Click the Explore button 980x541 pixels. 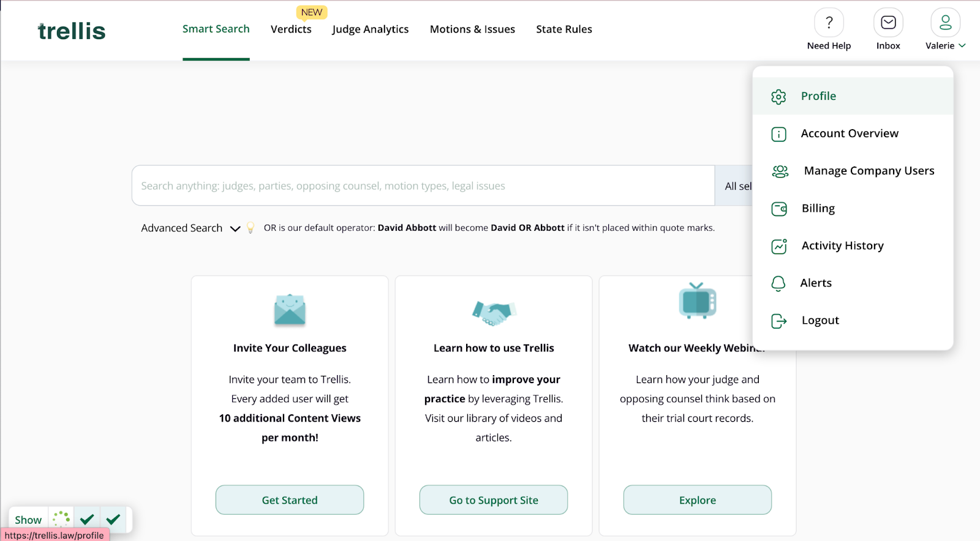698,500
